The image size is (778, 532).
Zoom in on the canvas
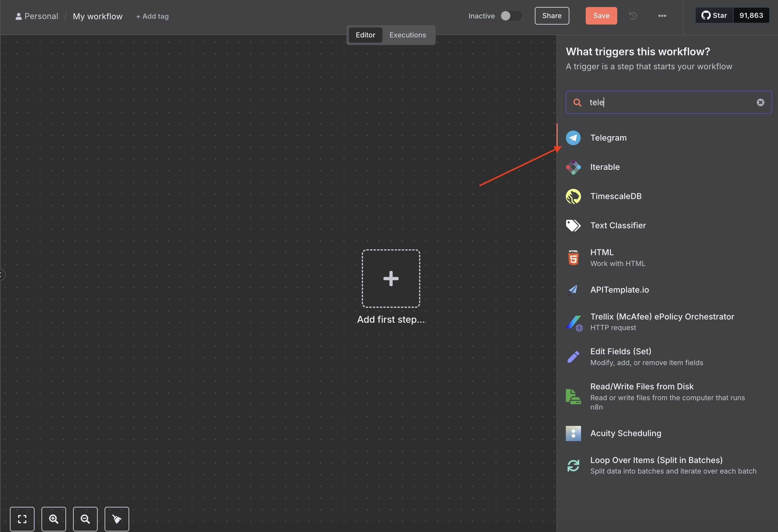tap(53, 519)
